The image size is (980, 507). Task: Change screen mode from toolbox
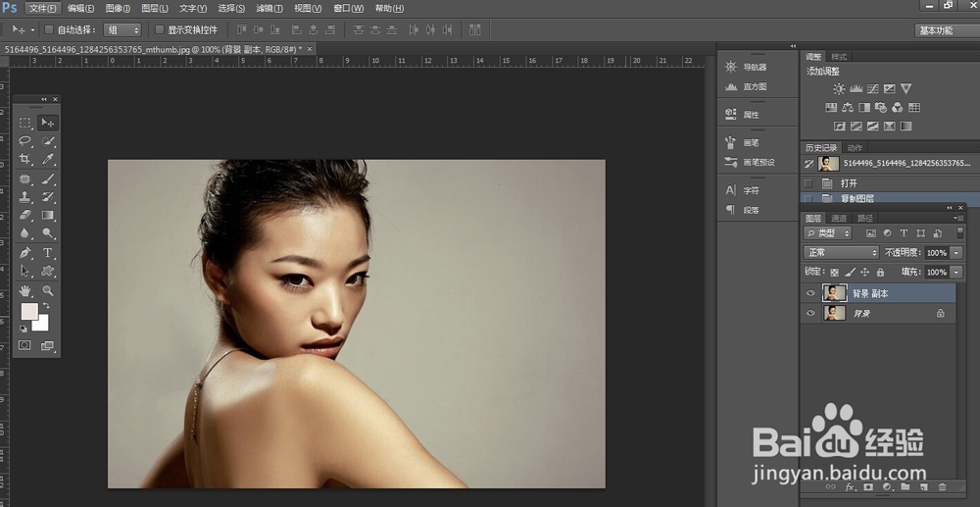click(x=47, y=345)
